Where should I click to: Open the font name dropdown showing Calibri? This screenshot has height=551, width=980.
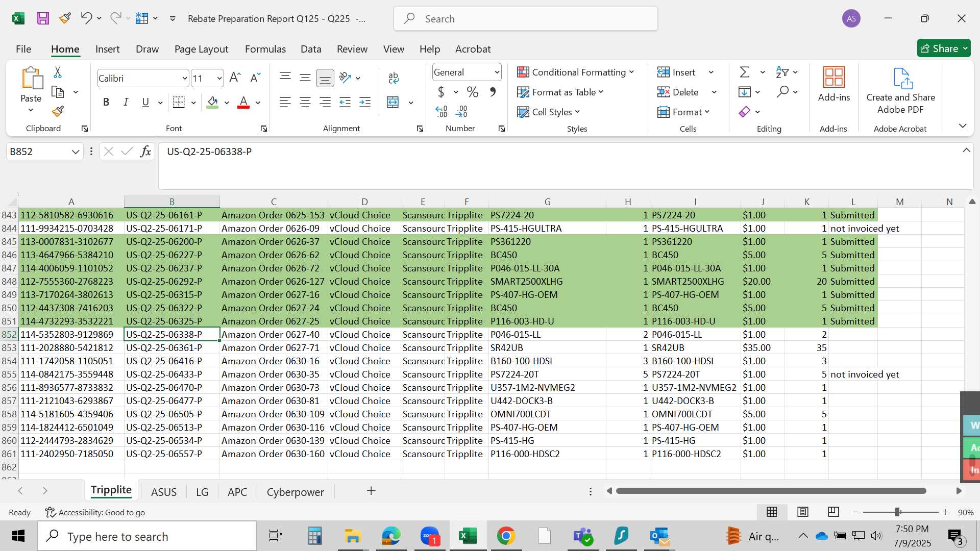(x=184, y=79)
